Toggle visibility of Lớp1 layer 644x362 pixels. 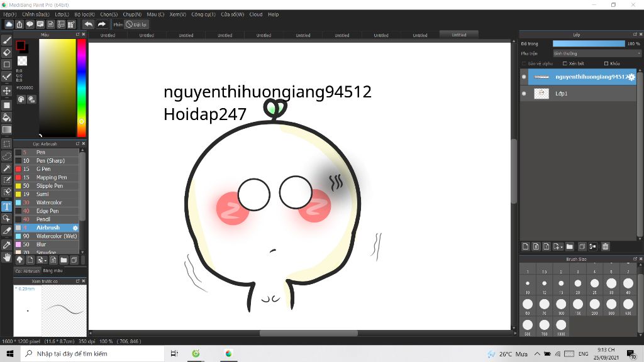click(524, 94)
